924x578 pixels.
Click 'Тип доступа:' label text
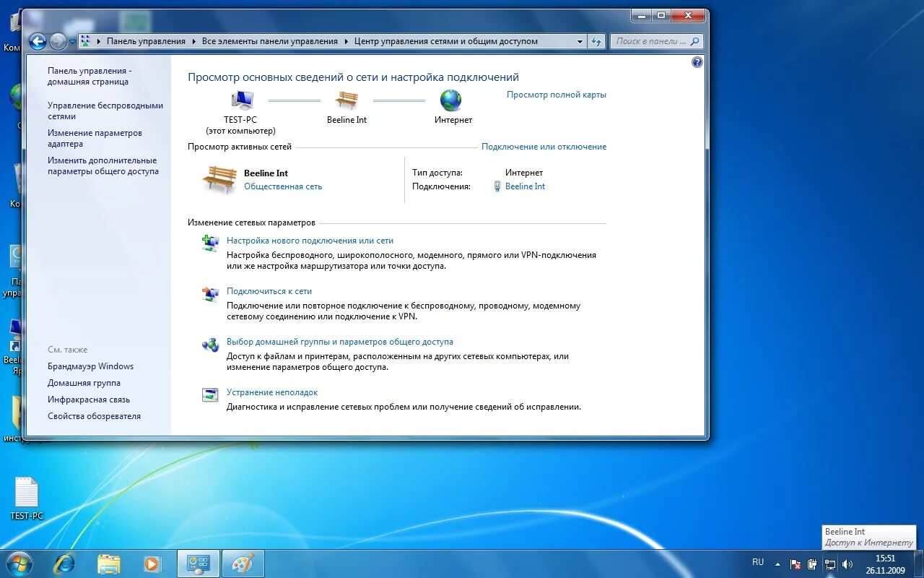[x=437, y=173]
